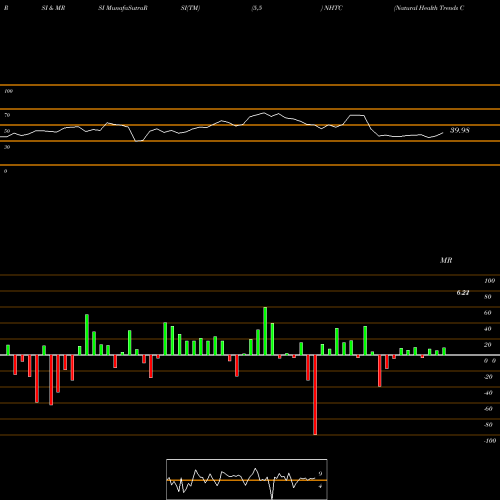Click the MR axis label -100

coord(490,441)
